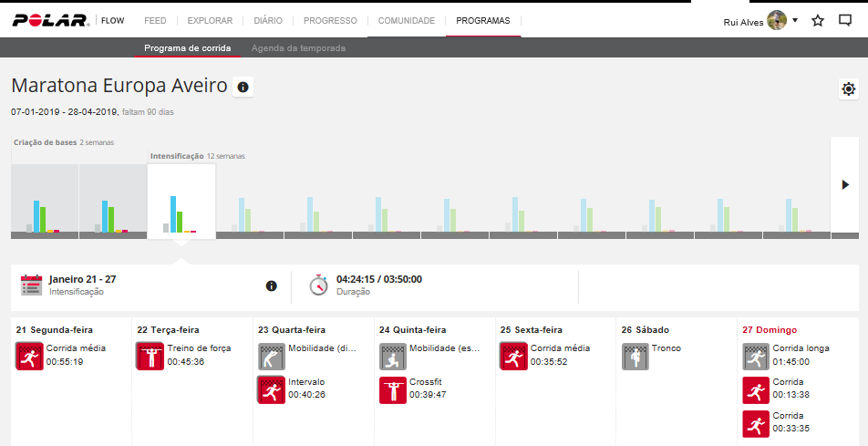Click the Intervalo running icon on Wednesday
Viewport: 868px width, 446px height.
click(271, 389)
